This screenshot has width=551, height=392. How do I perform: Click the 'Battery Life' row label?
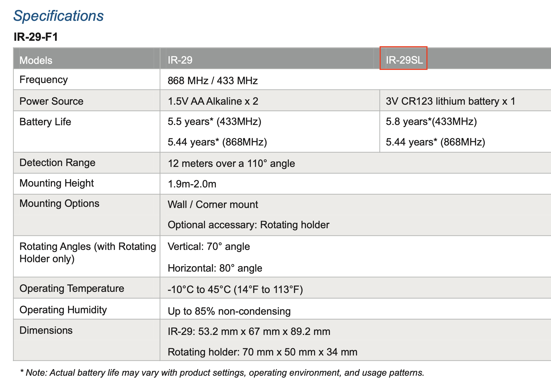click(45, 122)
